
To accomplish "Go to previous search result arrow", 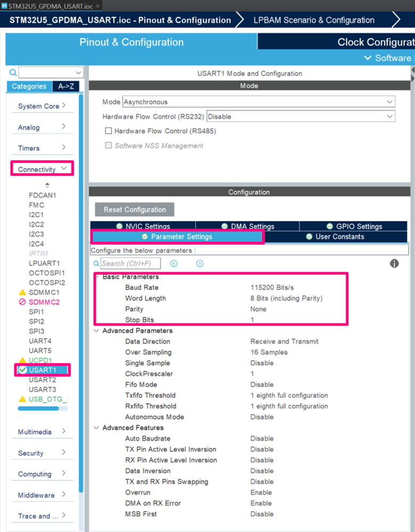I will coord(174,264).
